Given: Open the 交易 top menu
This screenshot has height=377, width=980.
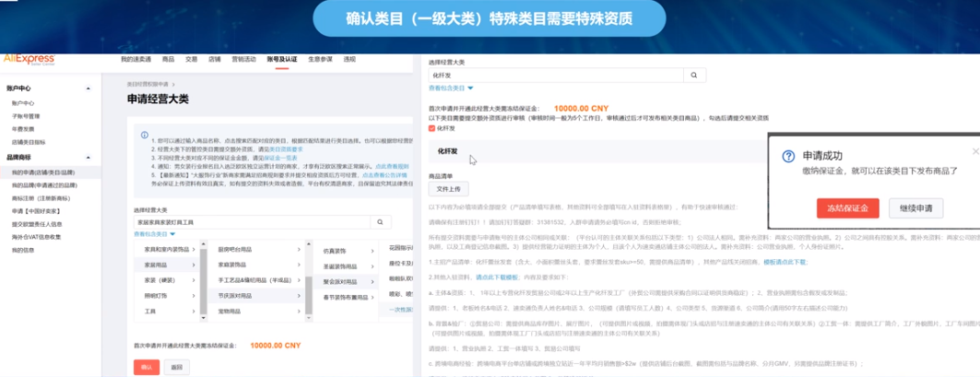Looking at the screenshot, I should click(x=191, y=59).
